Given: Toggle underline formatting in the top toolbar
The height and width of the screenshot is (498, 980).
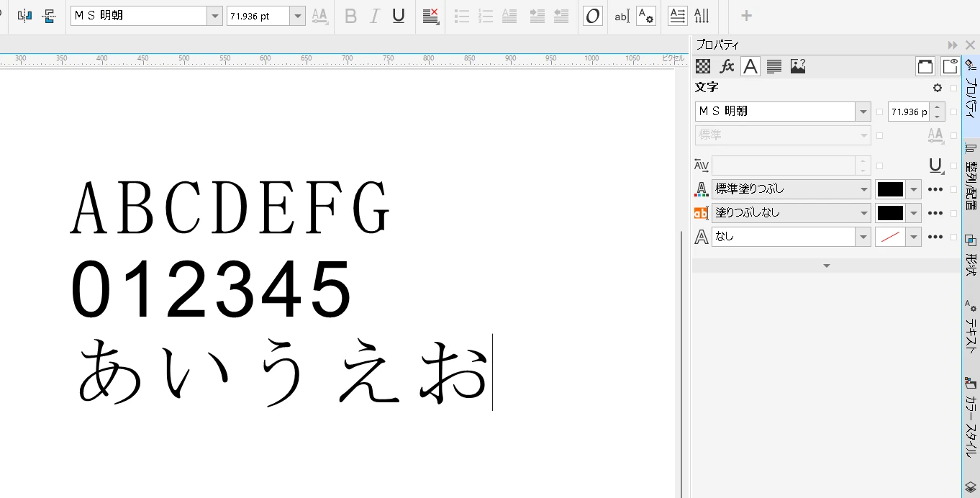Looking at the screenshot, I should pyautogui.click(x=398, y=16).
